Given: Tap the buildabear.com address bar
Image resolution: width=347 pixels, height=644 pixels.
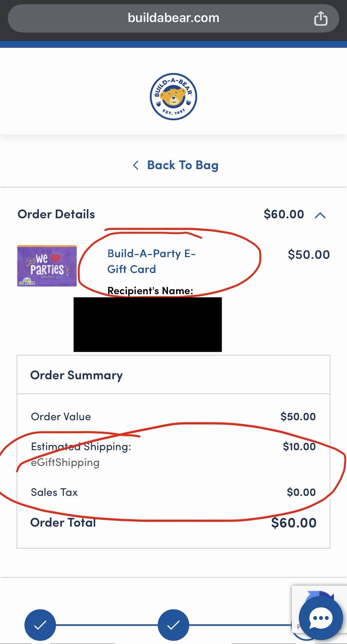Looking at the screenshot, I should tap(173, 18).
